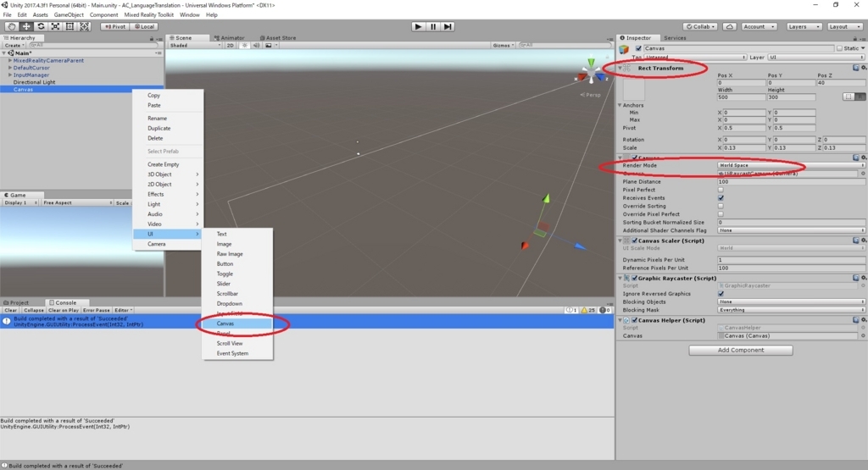Click the Hierarchy panel lock icon
868x470 pixels.
[x=151, y=38]
